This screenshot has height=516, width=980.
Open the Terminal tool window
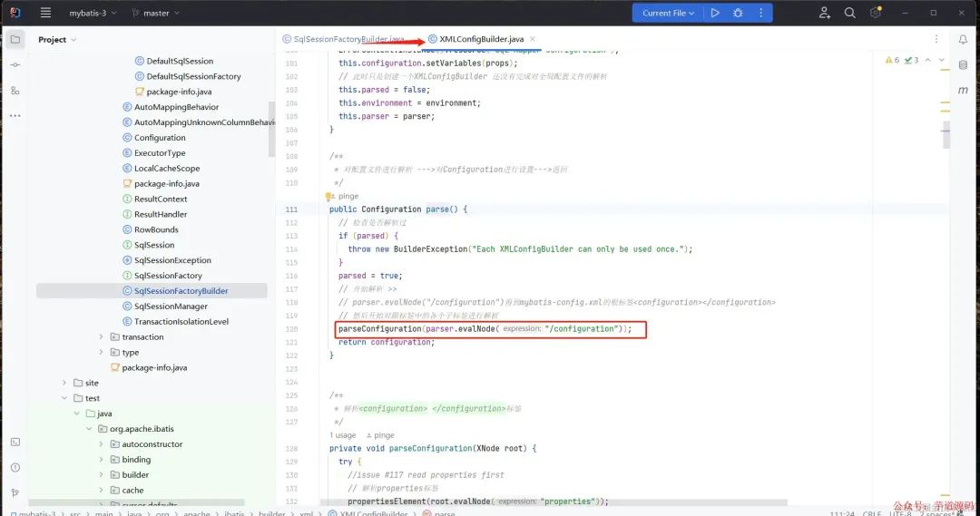click(x=15, y=442)
